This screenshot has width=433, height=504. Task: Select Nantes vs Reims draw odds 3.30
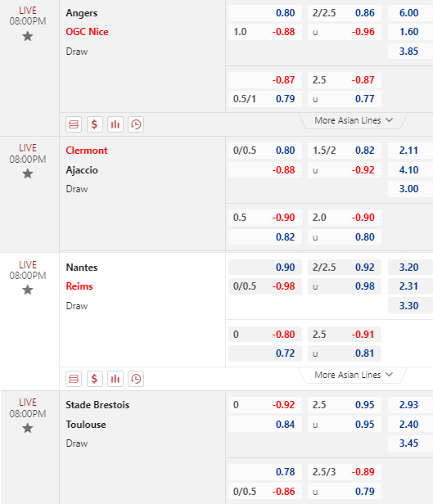(x=410, y=305)
